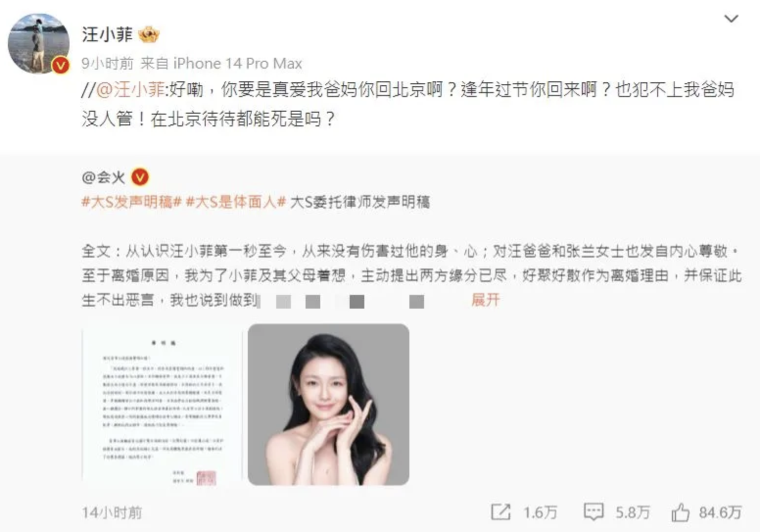Click 汪小菲's profile avatar photo
Screen dimensions: 760x532
coord(39,44)
